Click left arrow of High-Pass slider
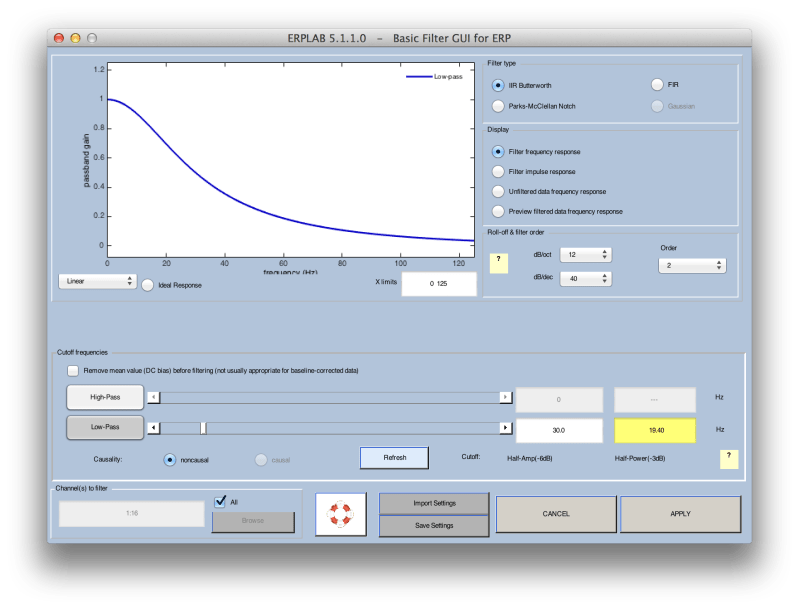This screenshot has height=609, width=799. click(154, 398)
